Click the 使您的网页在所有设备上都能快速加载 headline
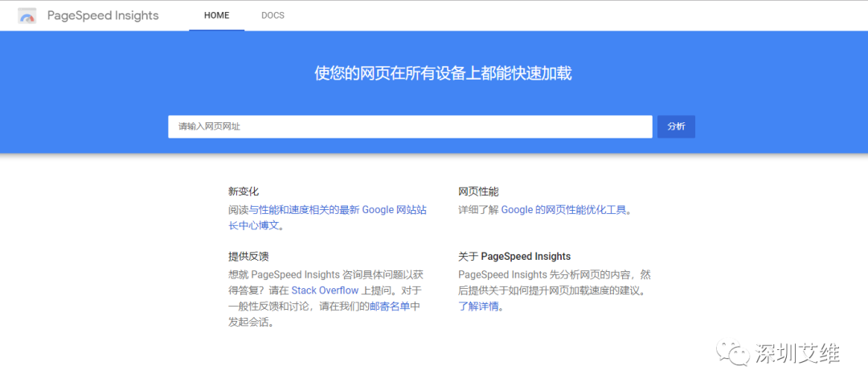The height and width of the screenshot is (391, 868). 443,73
